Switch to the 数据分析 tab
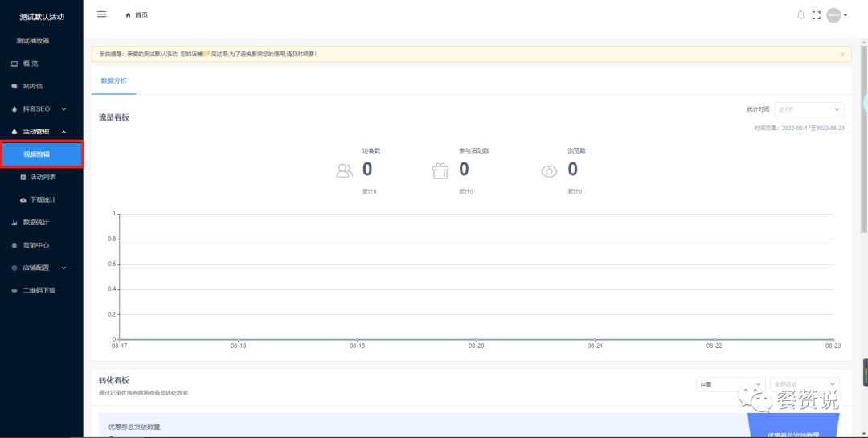Image resolution: width=868 pixels, height=438 pixels. [x=113, y=81]
